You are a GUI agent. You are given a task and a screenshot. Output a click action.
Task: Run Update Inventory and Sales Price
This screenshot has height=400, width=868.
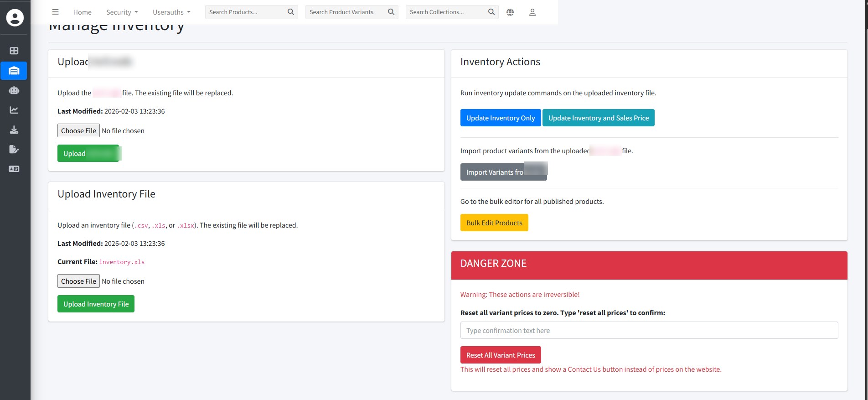[599, 118]
